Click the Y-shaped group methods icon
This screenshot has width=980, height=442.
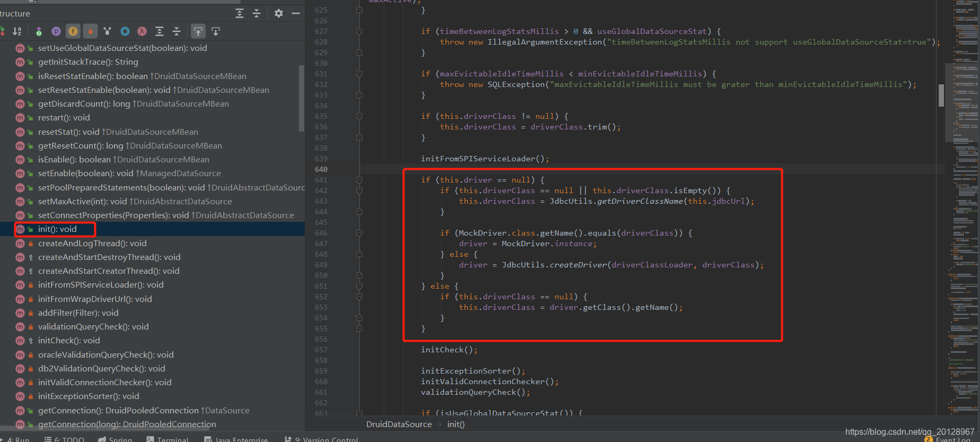[x=107, y=31]
